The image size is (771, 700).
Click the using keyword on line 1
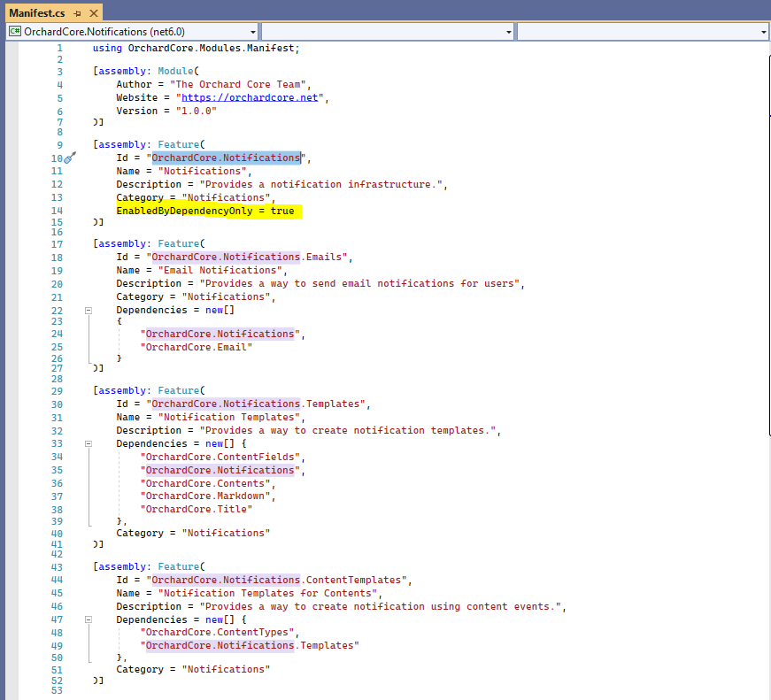point(107,48)
